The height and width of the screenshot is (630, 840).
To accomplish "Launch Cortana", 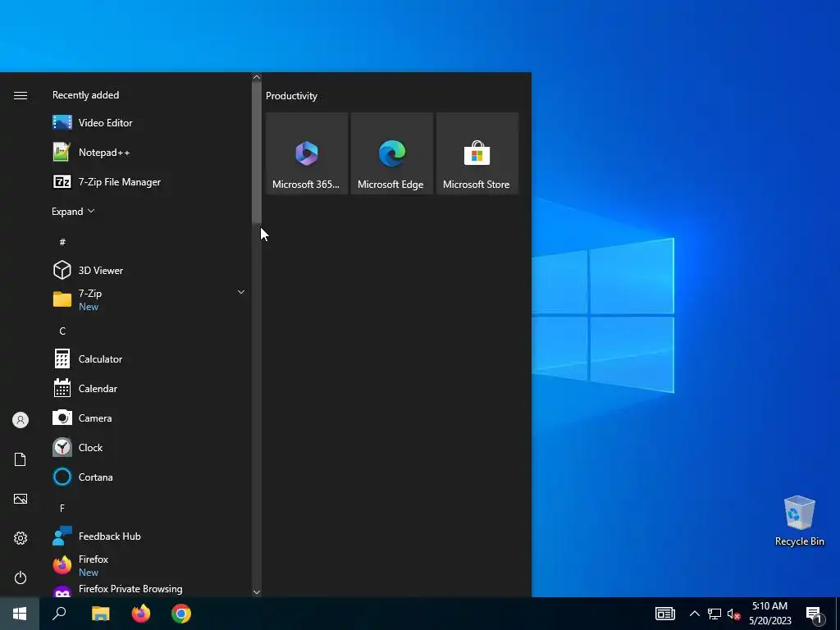I will tap(150, 477).
